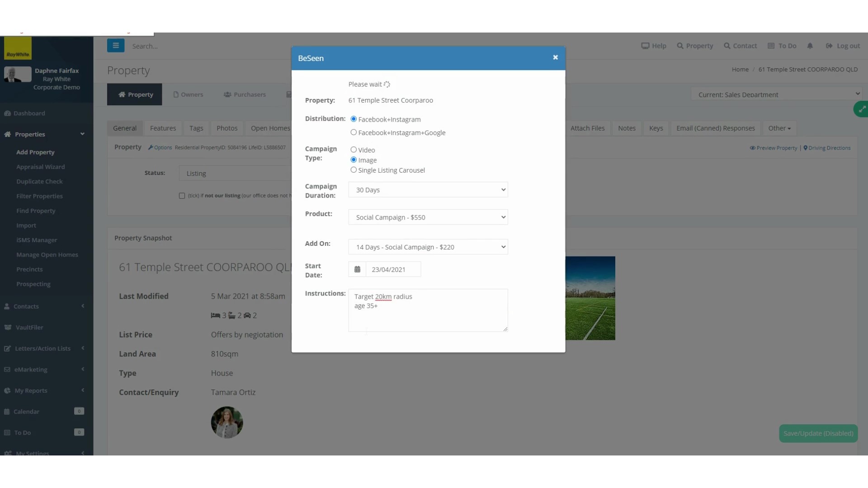Open the Campaign Duration dropdown

(x=428, y=189)
